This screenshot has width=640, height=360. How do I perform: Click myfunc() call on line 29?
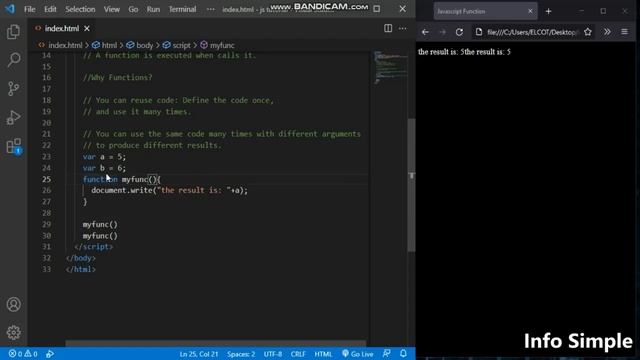tap(100, 224)
